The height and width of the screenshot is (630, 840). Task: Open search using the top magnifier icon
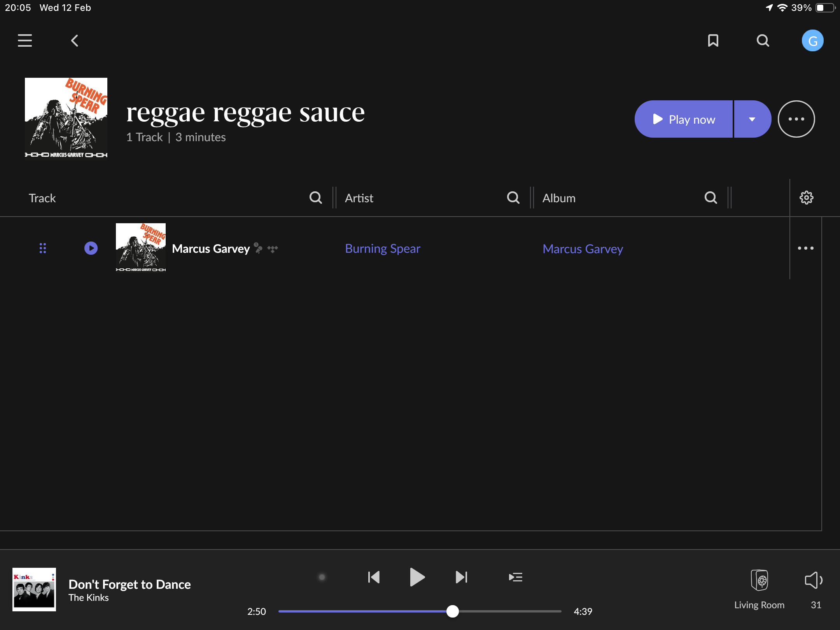point(763,40)
